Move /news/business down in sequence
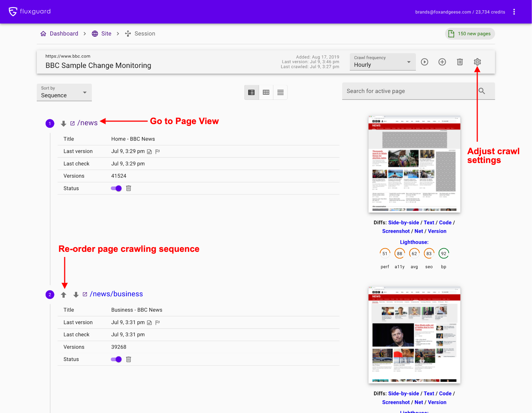 pos(76,295)
